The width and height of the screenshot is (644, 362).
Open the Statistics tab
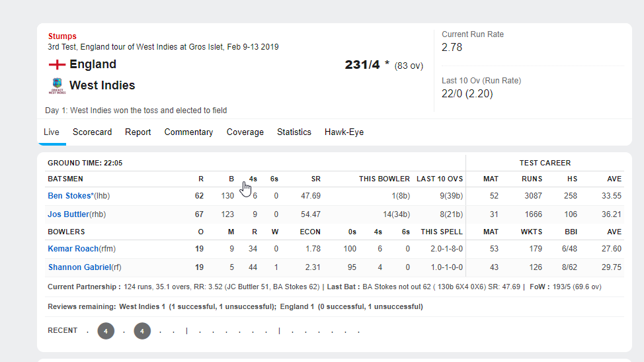[294, 132]
